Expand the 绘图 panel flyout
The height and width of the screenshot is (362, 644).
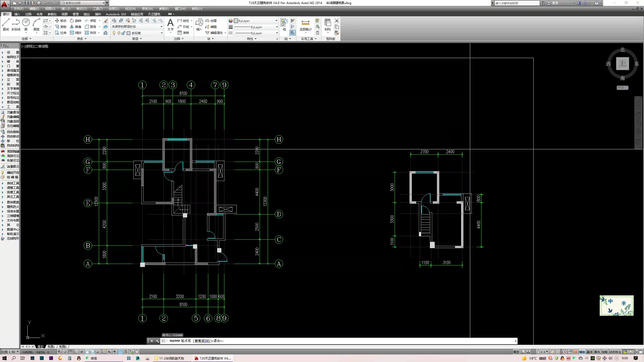point(26,39)
